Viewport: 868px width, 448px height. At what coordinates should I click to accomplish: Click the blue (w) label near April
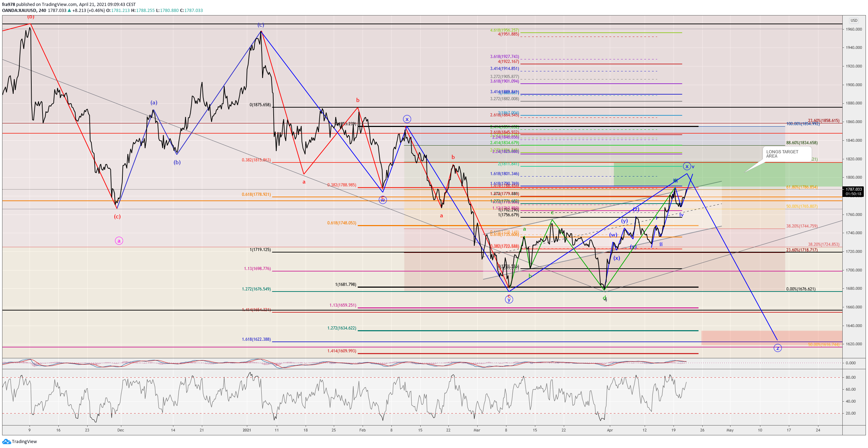(613, 235)
